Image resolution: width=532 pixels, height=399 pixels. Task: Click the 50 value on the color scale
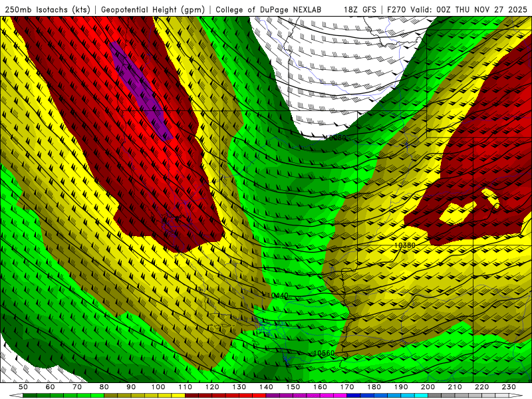click(x=23, y=387)
